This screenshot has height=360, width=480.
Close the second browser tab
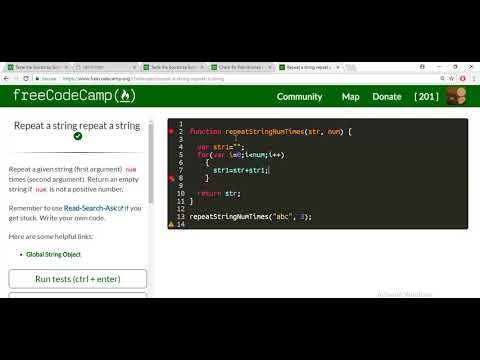pyautogui.click(x=134, y=67)
